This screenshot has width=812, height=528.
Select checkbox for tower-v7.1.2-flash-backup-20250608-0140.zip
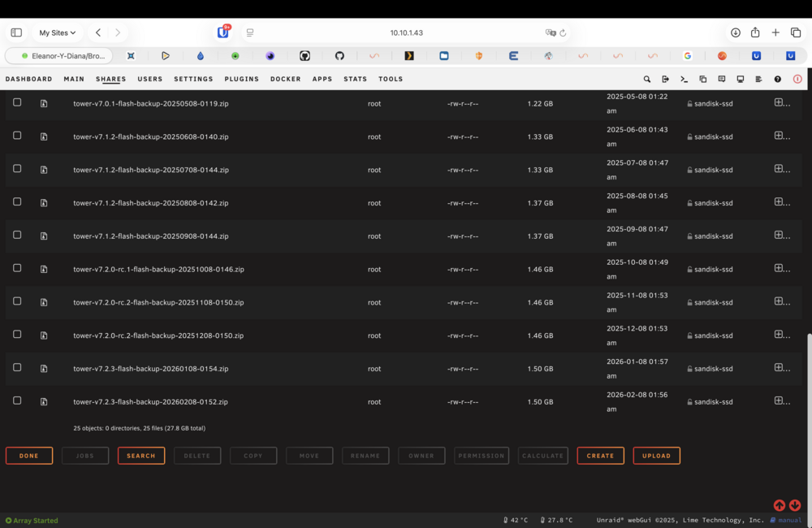click(x=17, y=135)
